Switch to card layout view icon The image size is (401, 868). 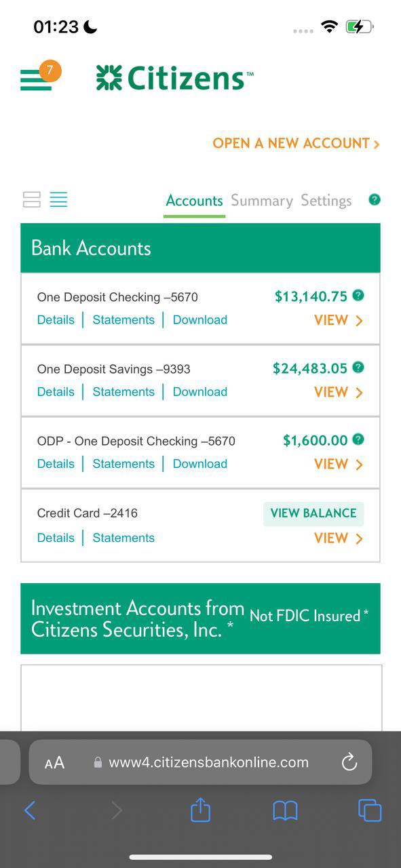click(32, 199)
